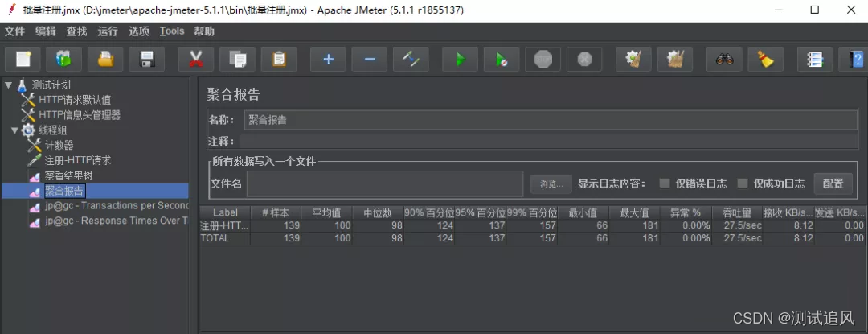Click the TOTAL row label

pyautogui.click(x=225, y=238)
